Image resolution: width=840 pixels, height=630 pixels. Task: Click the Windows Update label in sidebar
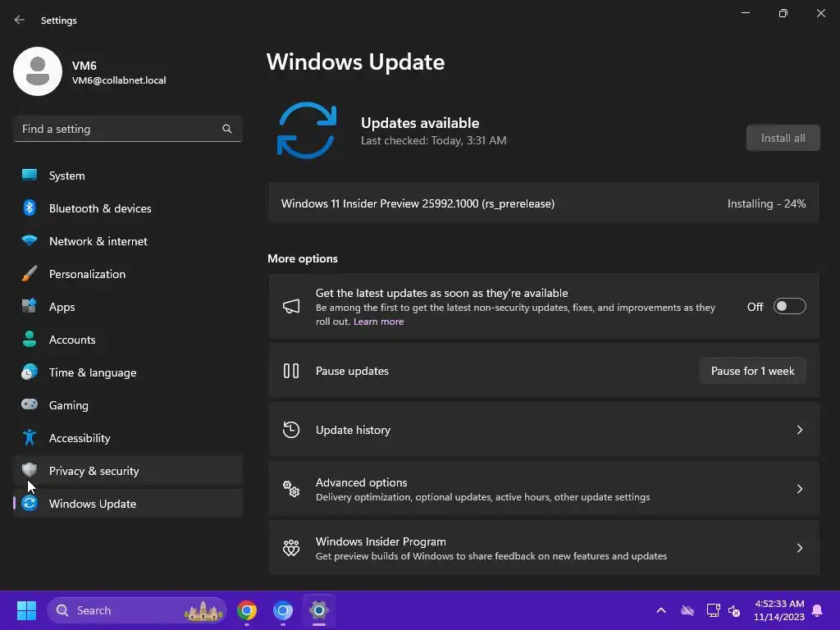pyautogui.click(x=93, y=504)
